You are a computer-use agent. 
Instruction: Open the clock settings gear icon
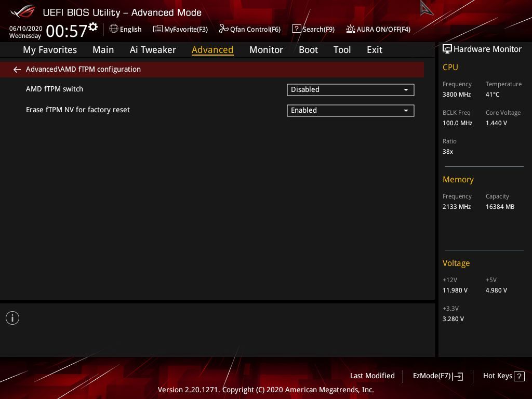(x=93, y=27)
